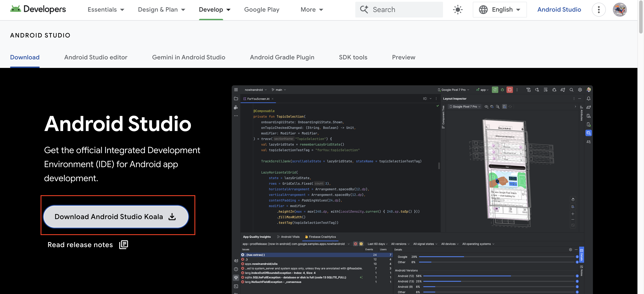The width and height of the screenshot is (644, 294).
Task: Click the IDE search magnifier icon
Action: click(x=571, y=90)
